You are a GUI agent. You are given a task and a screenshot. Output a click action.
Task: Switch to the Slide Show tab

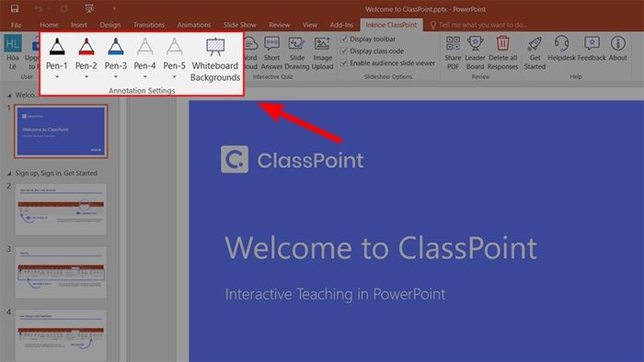(x=240, y=25)
